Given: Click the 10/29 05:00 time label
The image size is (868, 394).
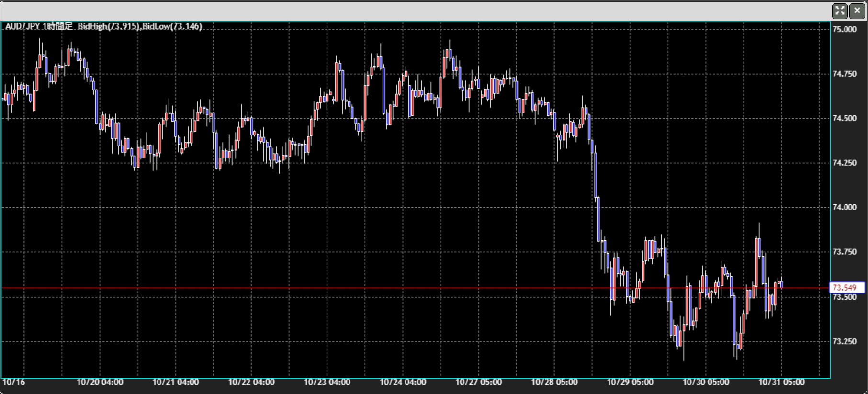Looking at the screenshot, I should point(630,383).
